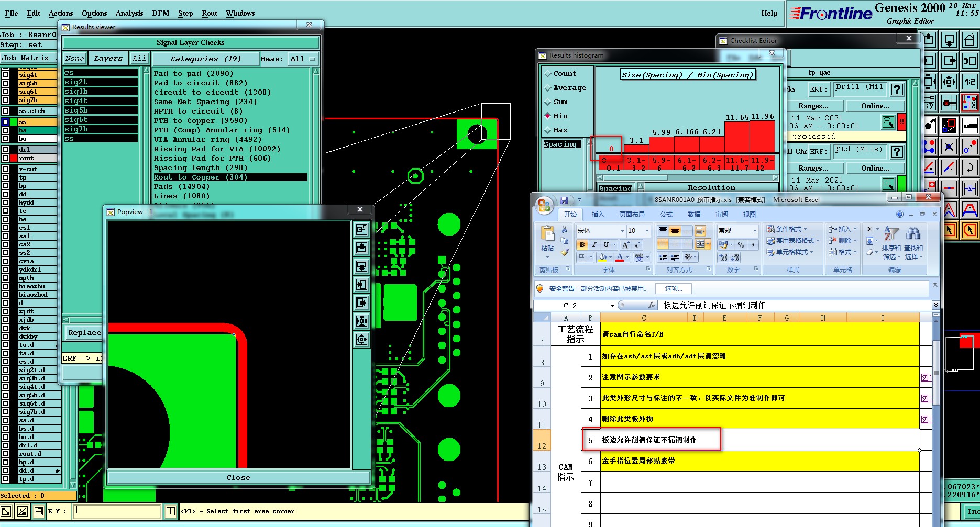
Task: Click the Layers button in Results viewer
Action: [108, 59]
